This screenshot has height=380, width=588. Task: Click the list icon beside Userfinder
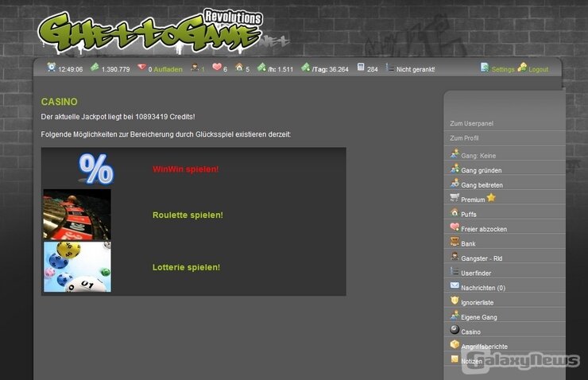tap(455, 271)
